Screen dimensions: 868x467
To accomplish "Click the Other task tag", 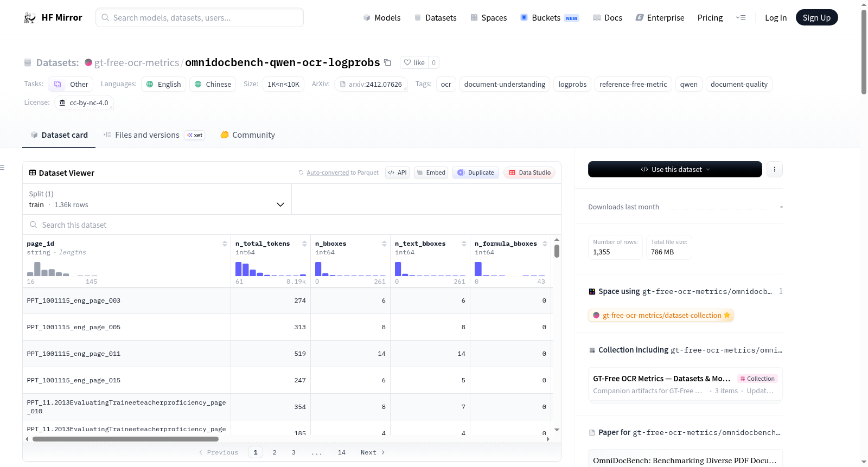I will click(71, 84).
